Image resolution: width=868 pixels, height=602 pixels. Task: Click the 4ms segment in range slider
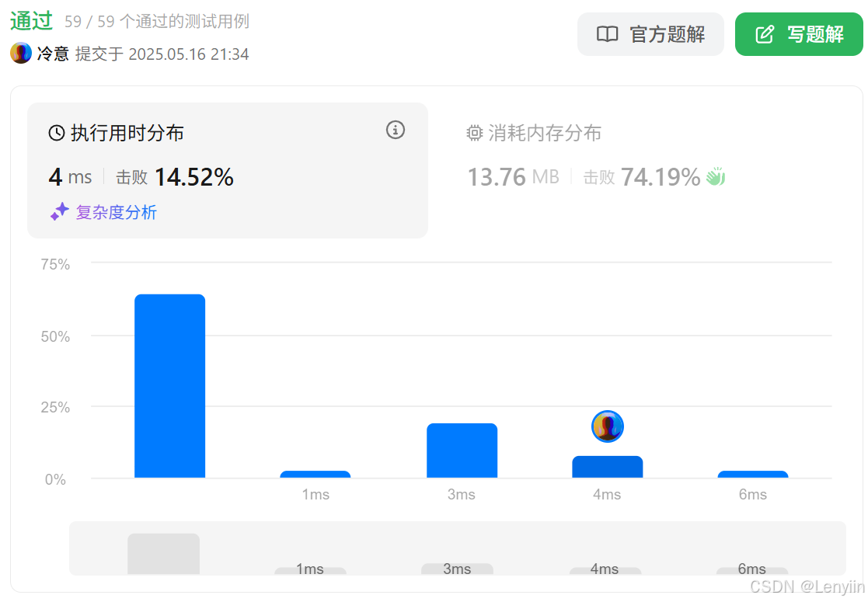click(605, 570)
